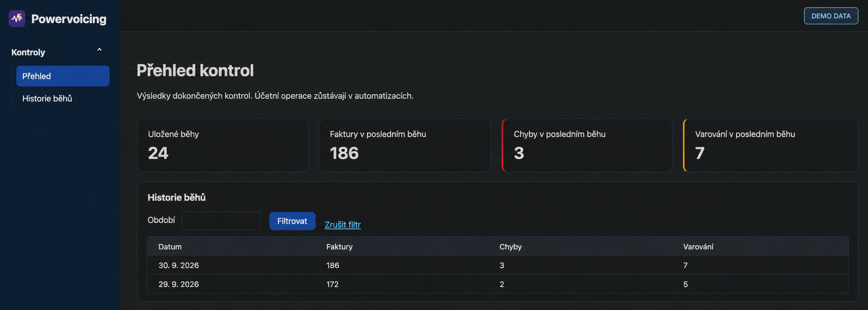The image size is (868, 310).
Task: Click the Datum column header
Action: [170, 247]
